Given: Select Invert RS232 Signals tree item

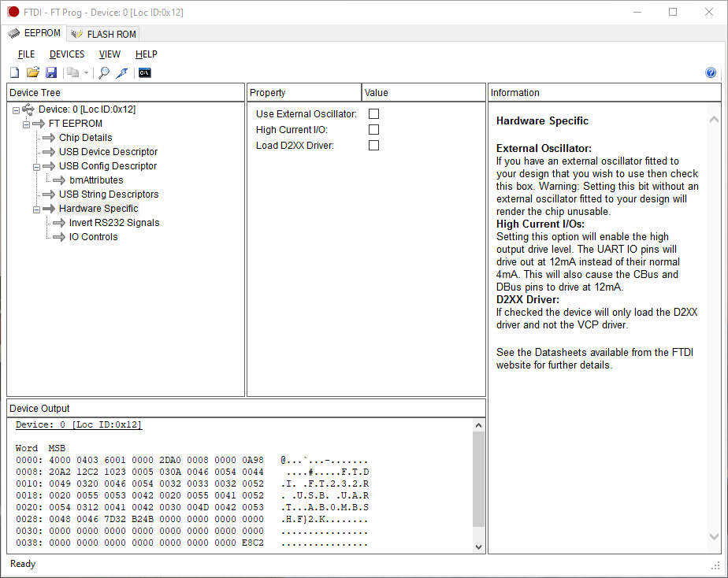Looking at the screenshot, I should (x=114, y=223).
